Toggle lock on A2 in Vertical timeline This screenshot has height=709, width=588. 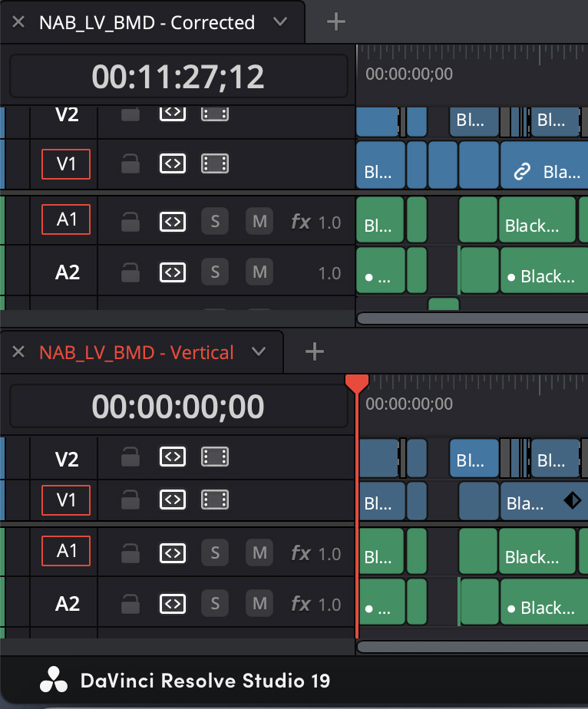point(130,603)
